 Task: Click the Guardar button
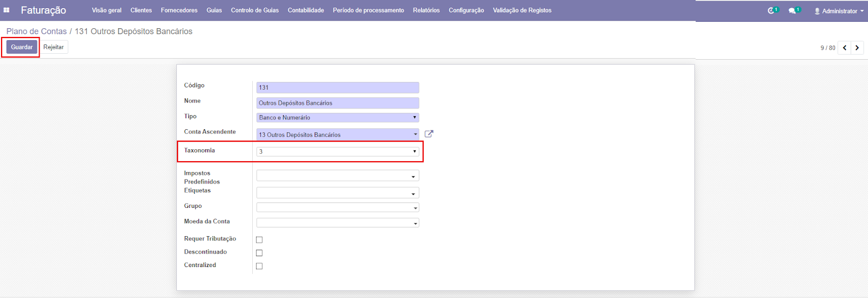click(x=22, y=47)
